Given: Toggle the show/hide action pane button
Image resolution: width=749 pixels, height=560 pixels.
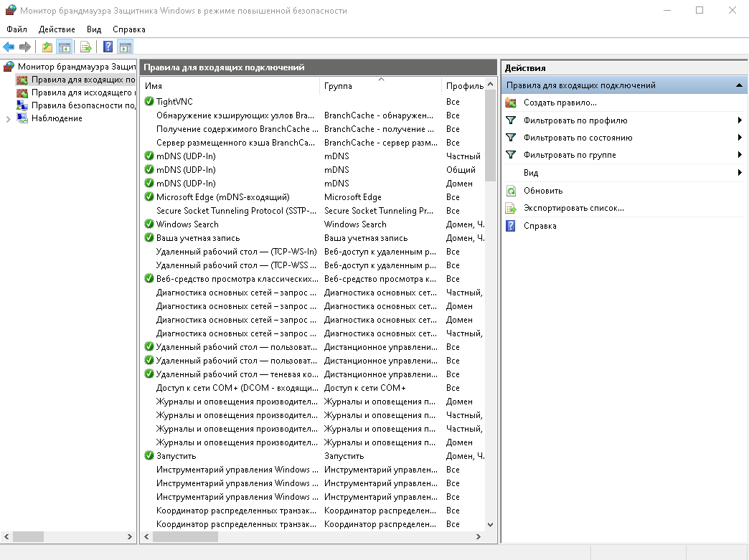Looking at the screenshot, I should (126, 47).
